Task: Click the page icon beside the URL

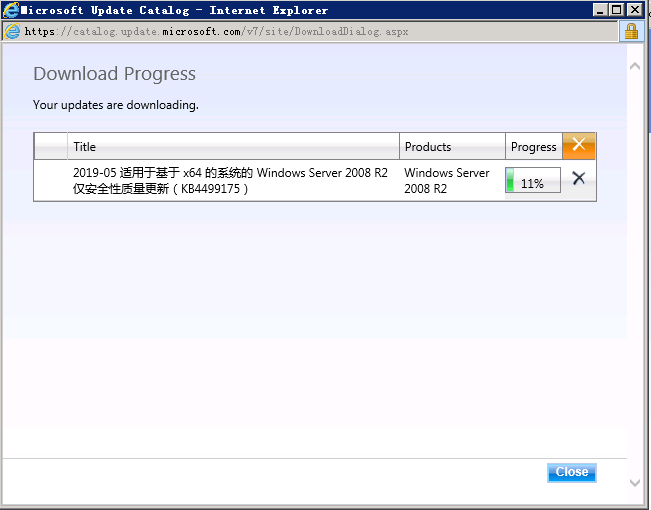Action: tap(12, 31)
